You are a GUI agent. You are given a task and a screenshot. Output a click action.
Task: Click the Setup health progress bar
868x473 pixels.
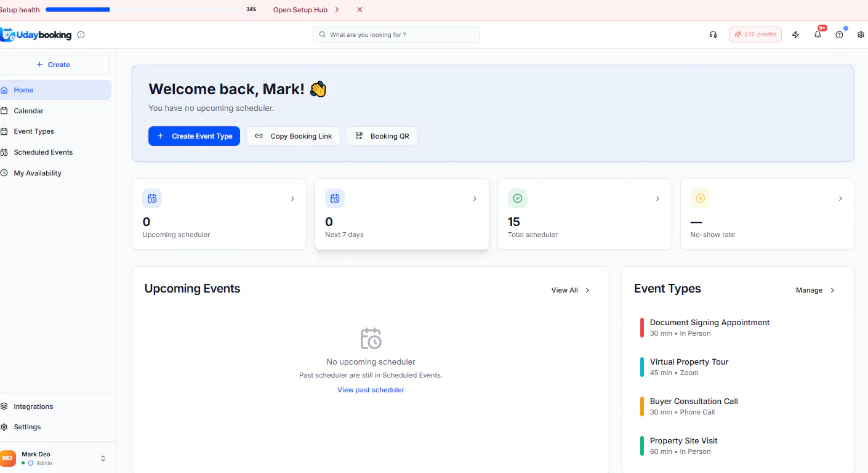[140, 10]
